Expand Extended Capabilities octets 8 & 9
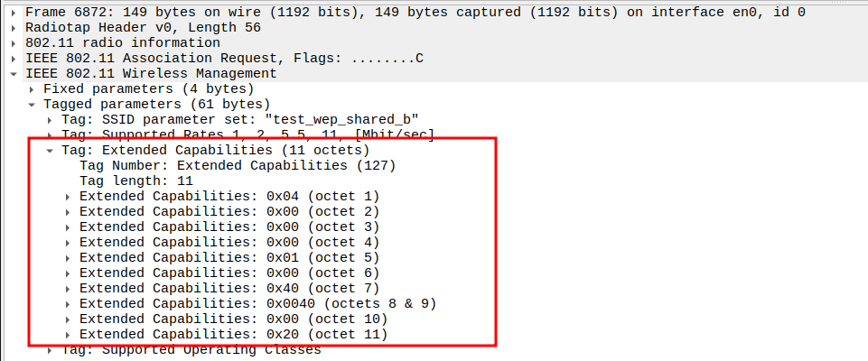 (69, 303)
